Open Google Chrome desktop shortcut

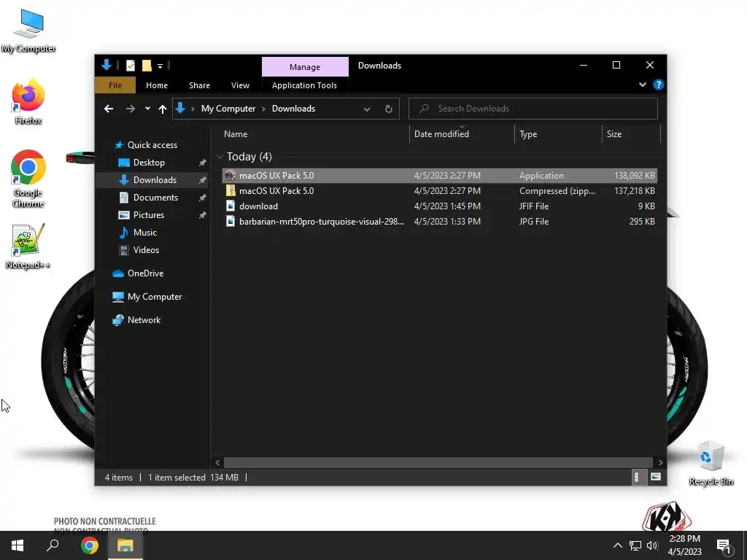point(28,179)
